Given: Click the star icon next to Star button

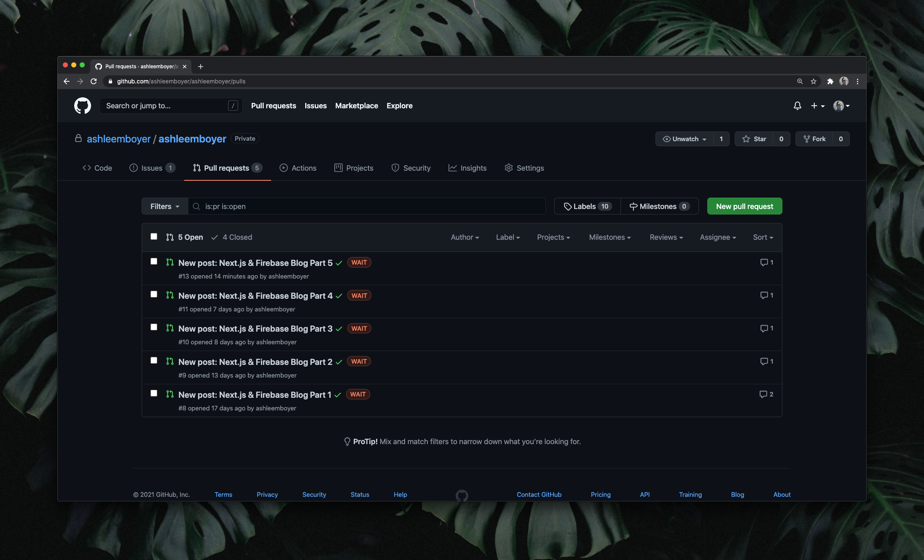Looking at the screenshot, I should click(747, 139).
